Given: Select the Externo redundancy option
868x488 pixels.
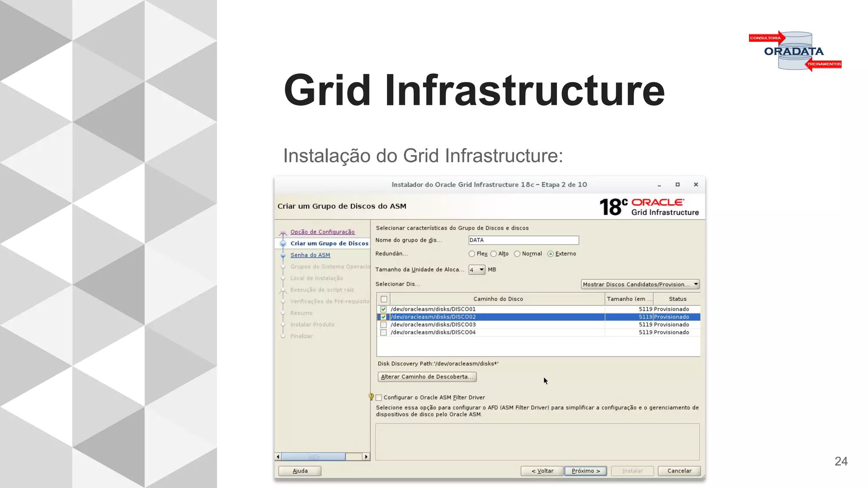Looking at the screenshot, I should point(551,254).
